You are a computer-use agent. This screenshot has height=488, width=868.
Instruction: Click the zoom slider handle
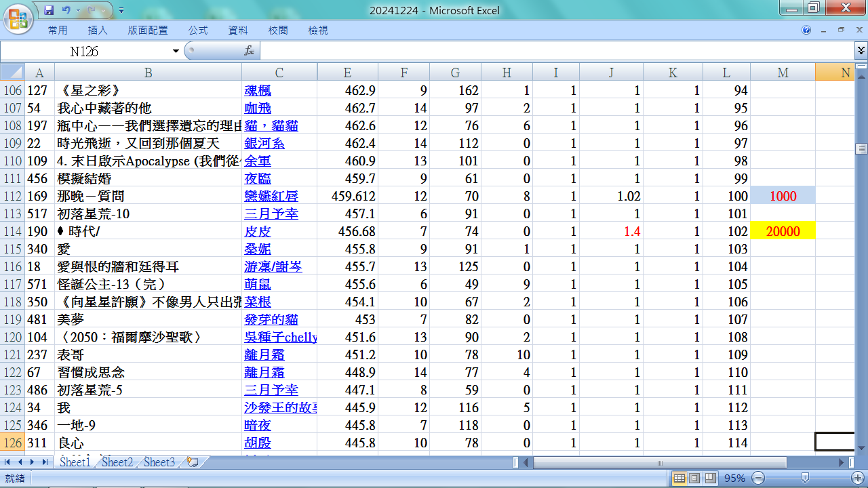click(x=805, y=479)
